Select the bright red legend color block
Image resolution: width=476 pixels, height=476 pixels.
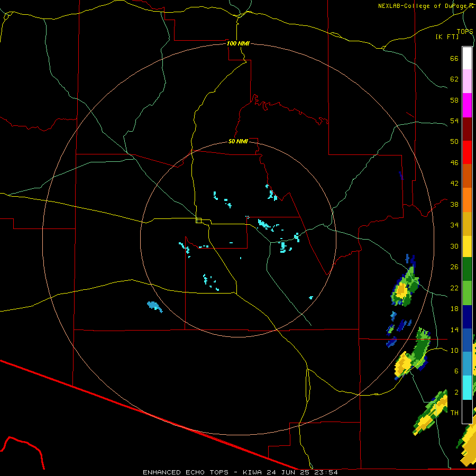click(x=467, y=152)
